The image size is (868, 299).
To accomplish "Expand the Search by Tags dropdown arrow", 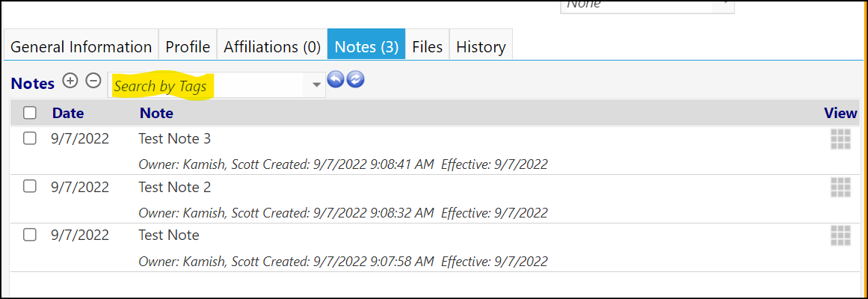I will tap(317, 85).
